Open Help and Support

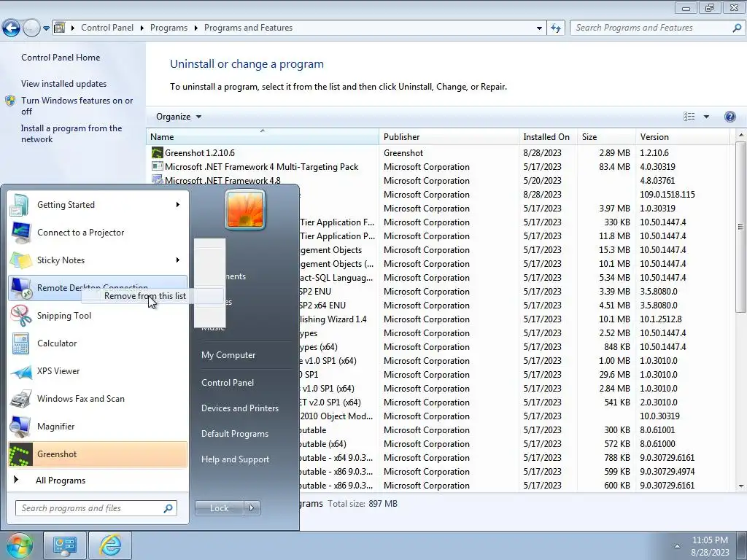[236, 459]
